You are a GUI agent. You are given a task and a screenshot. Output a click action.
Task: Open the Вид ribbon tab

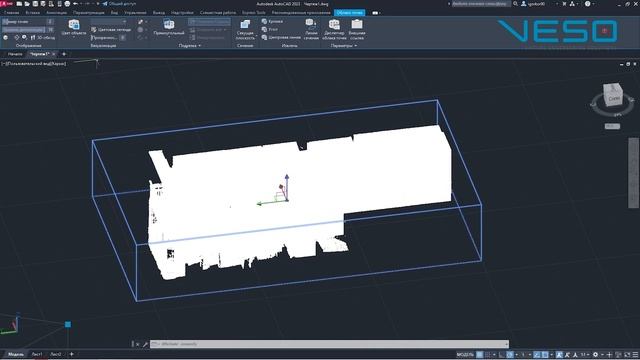pyautogui.click(x=114, y=13)
